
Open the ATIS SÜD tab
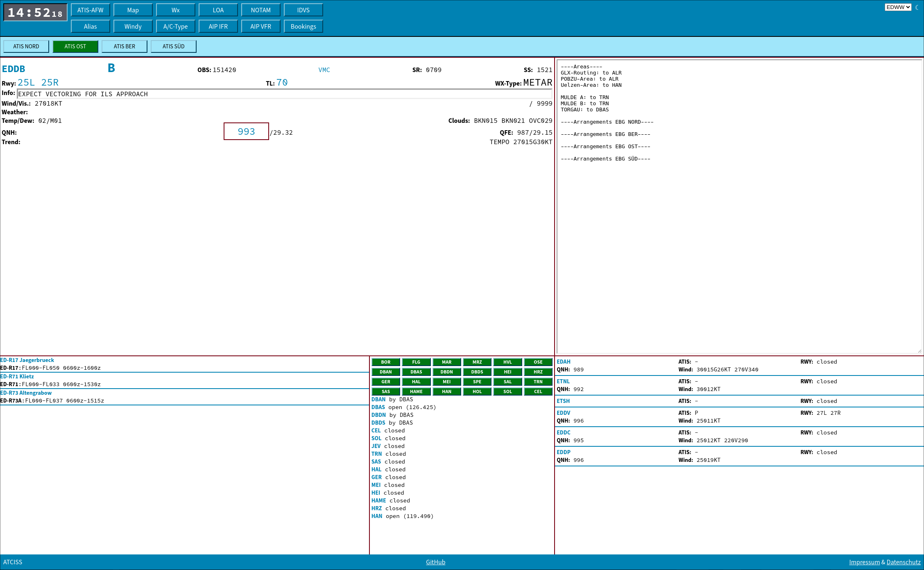(x=174, y=46)
